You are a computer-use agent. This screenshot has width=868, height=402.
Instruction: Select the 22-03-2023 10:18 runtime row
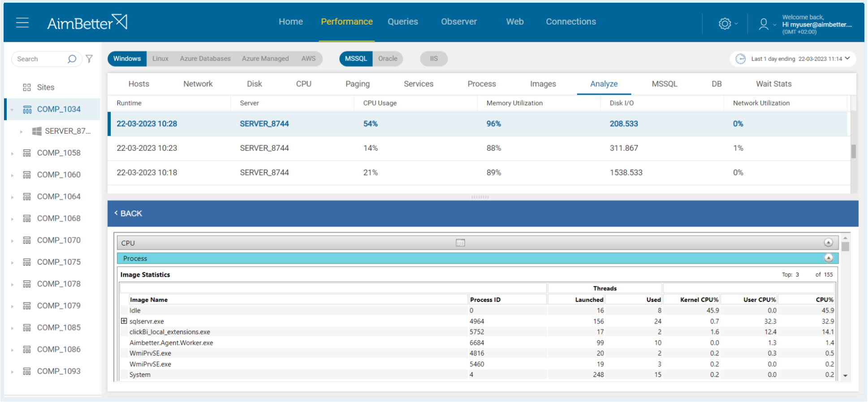click(x=478, y=173)
